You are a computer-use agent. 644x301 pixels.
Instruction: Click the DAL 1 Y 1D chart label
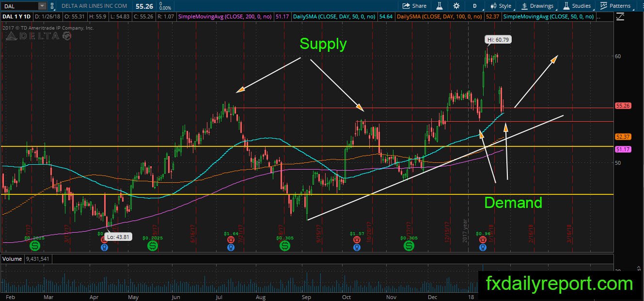coord(16,17)
